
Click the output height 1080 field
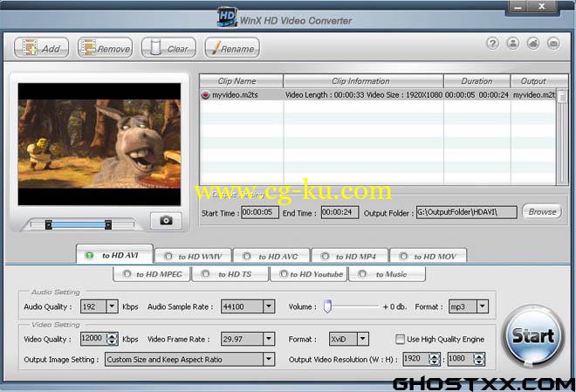pyautogui.click(x=461, y=359)
